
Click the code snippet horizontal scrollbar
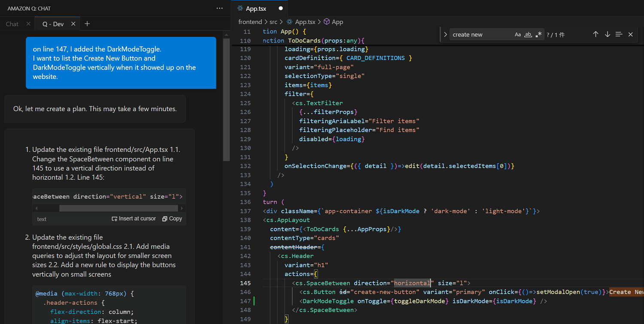118,208
